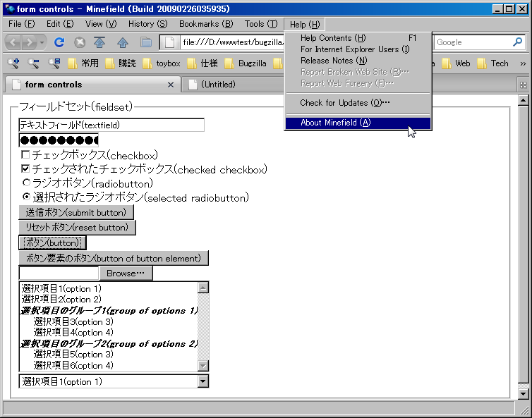Click the go-to-top arrow toolbar icon
The width and height of the screenshot is (532, 418).
tap(99, 42)
